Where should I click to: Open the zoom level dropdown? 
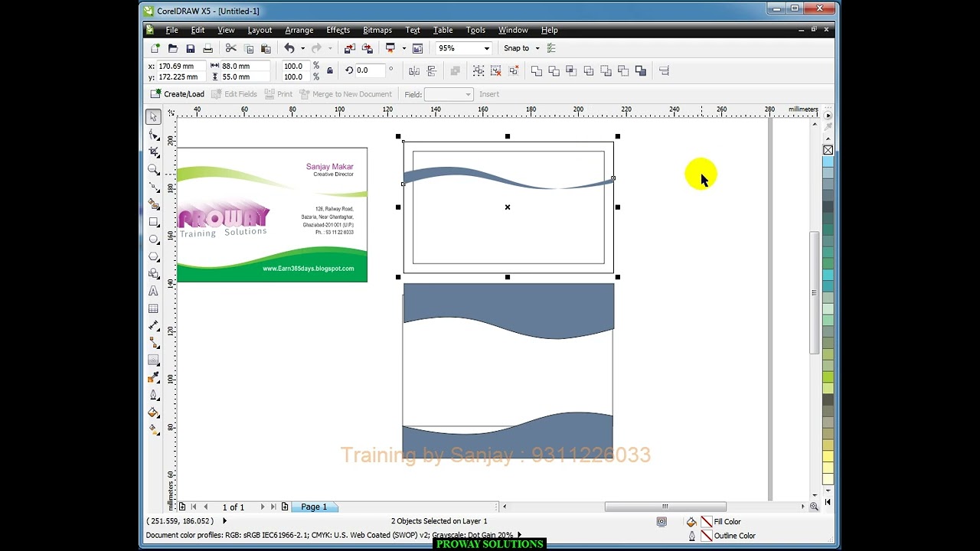click(x=486, y=48)
